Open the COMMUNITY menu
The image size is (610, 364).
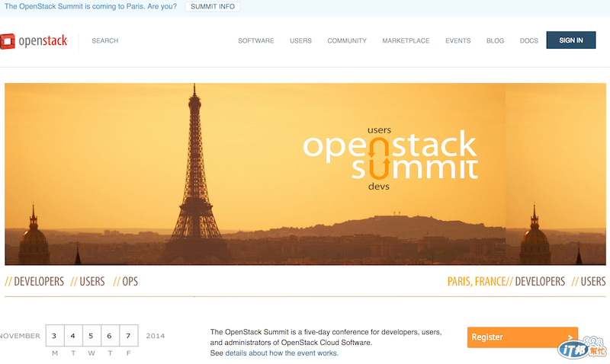click(347, 40)
